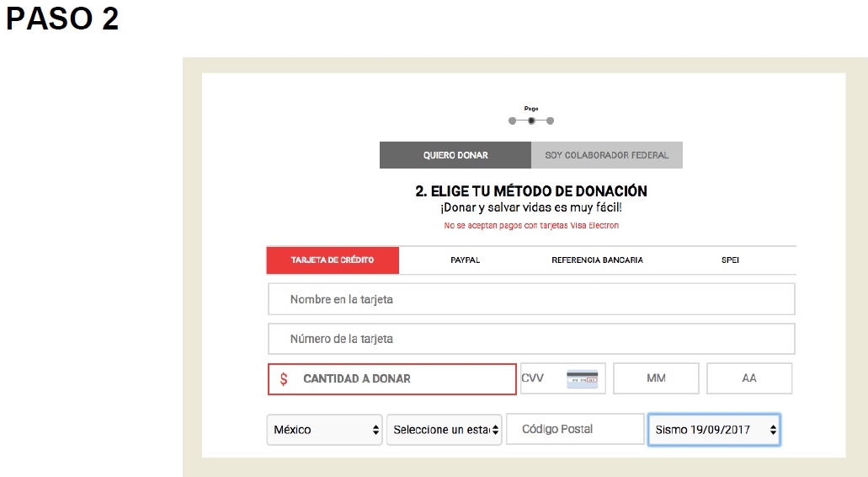Open the Sismo 19/09/2017 cause dropdown
Image resolution: width=868 pixels, height=477 pixels.
[x=714, y=430]
